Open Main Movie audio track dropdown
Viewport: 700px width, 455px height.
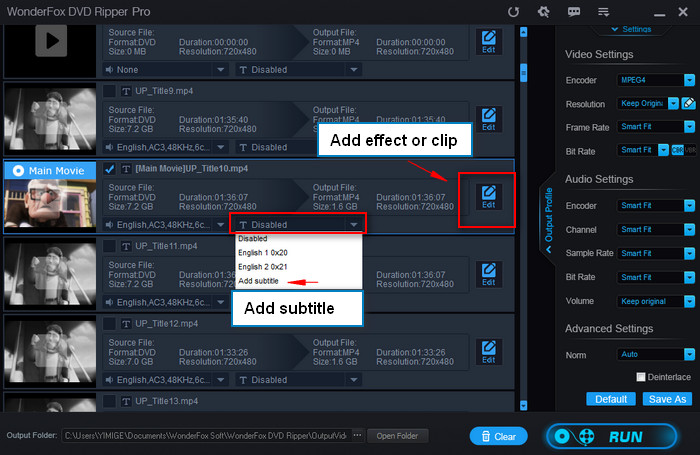click(x=166, y=225)
